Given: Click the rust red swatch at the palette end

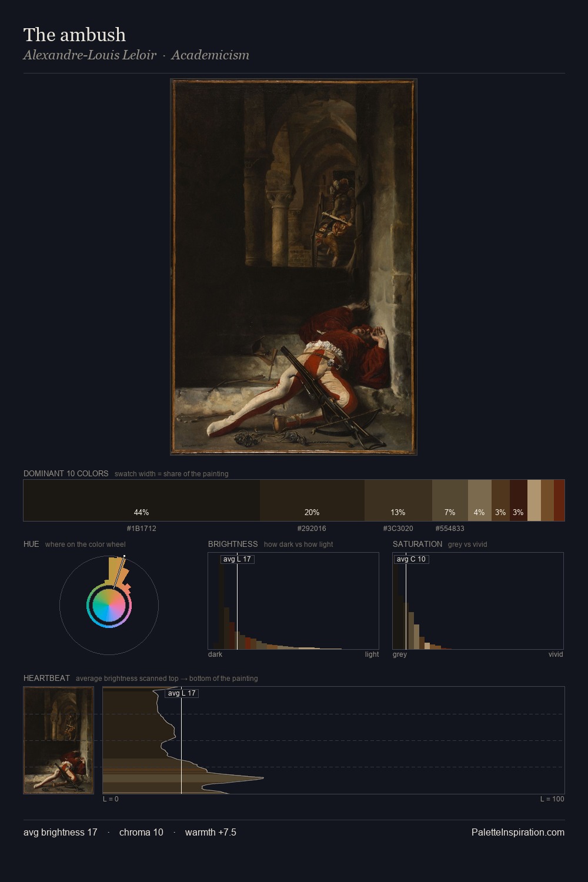Looking at the screenshot, I should [559, 500].
